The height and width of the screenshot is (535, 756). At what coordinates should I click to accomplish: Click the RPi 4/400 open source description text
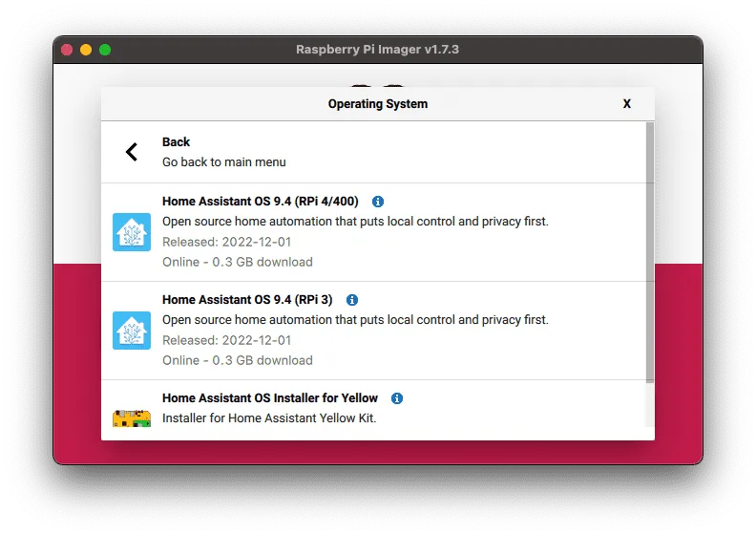pyautogui.click(x=355, y=222)
